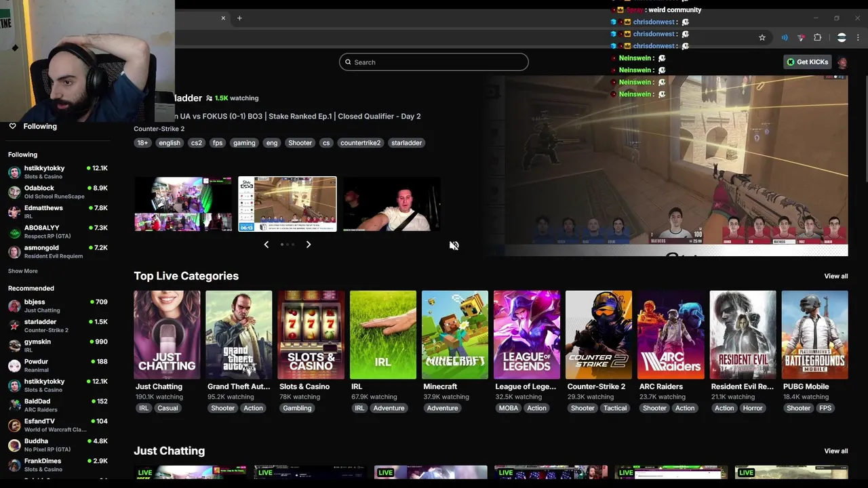Open the Slots & Casino category card

(311, 335)
